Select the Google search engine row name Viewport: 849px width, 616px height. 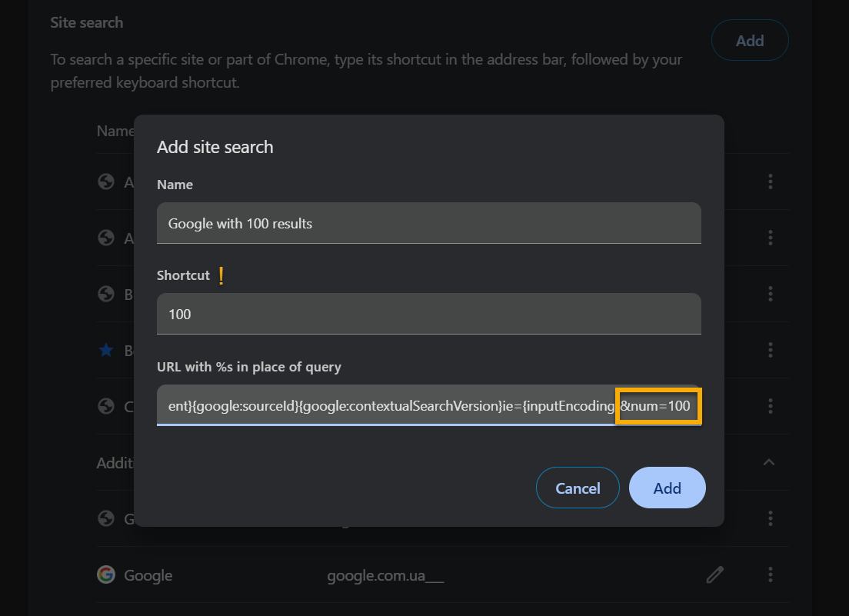point(148,575)
